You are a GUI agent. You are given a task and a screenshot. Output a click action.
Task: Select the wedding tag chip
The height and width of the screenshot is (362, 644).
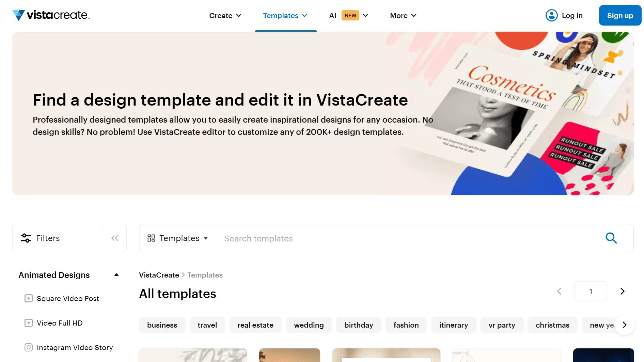[309, 325]
